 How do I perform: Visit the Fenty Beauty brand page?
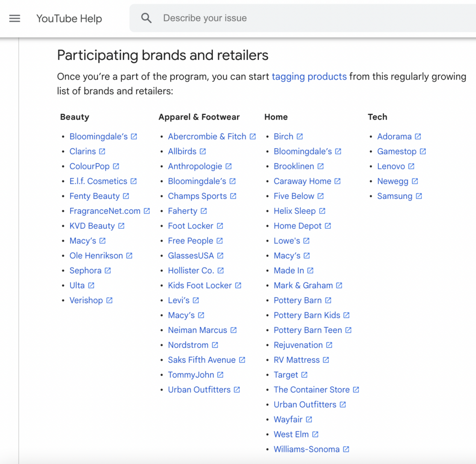point(94,196)
